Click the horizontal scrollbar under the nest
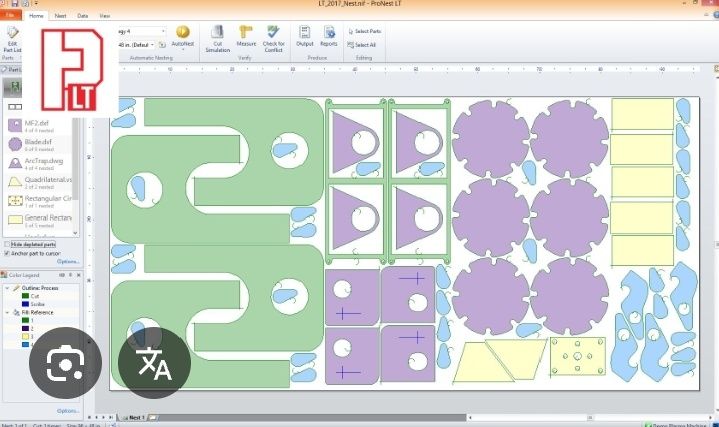Screen dimensions: 719x427 (590, 418)
